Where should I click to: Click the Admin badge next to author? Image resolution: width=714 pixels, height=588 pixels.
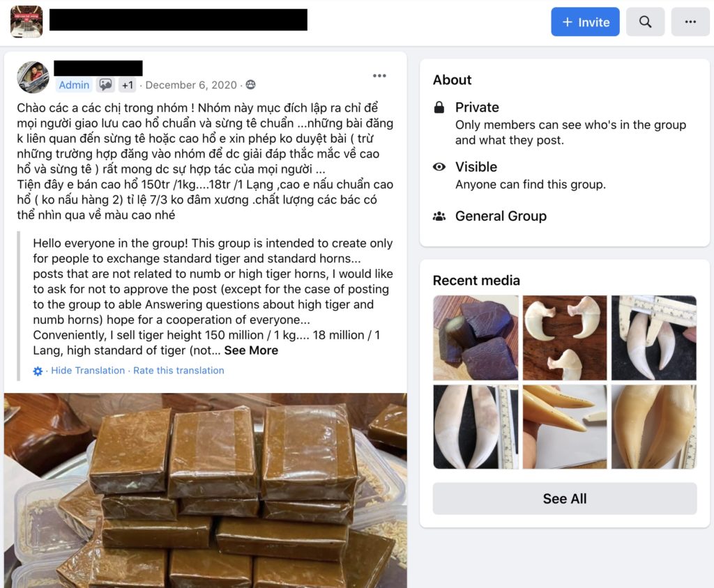click(x=74, y=85)
